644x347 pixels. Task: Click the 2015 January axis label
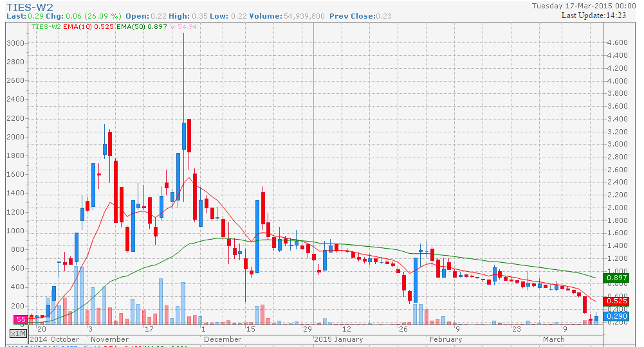click(338, 339)
